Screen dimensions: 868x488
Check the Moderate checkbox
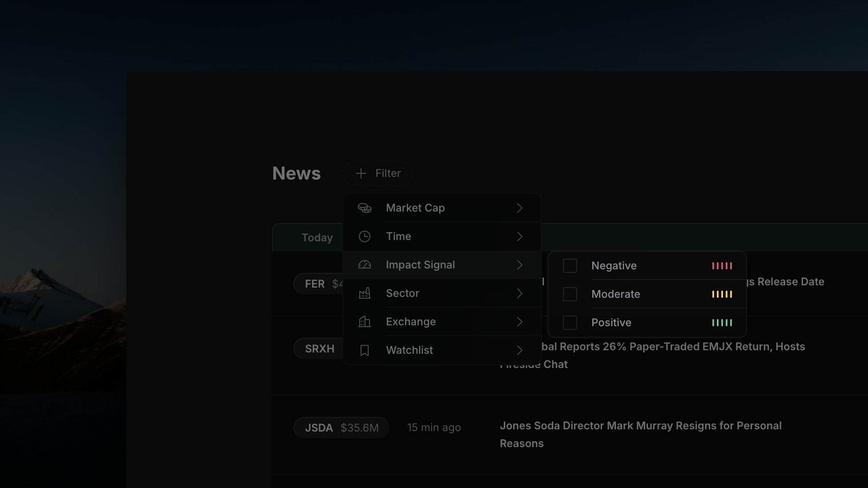click(570, 294)
